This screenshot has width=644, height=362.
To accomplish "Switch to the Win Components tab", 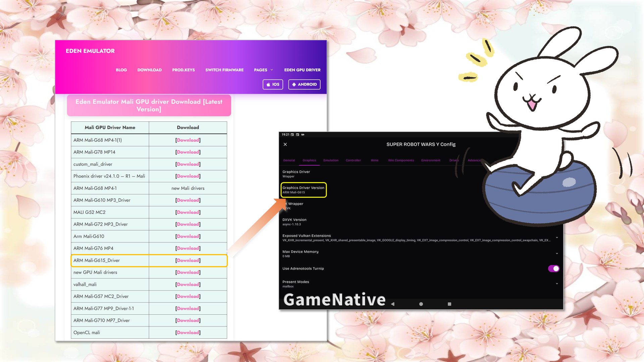I will [x=401, y=160].
